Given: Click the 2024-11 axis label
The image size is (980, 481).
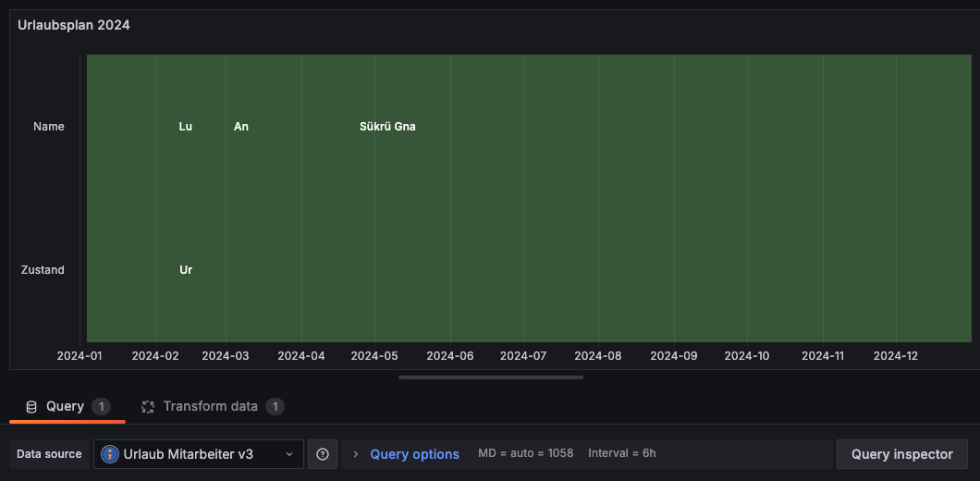Looking at the screenshot, I should click(x=823, y=356).
